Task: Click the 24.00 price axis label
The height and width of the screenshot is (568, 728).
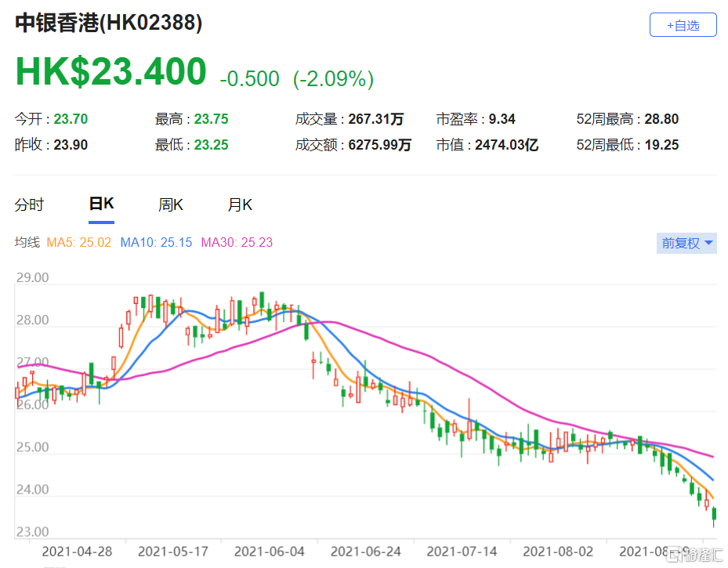Action: (32, 490)
